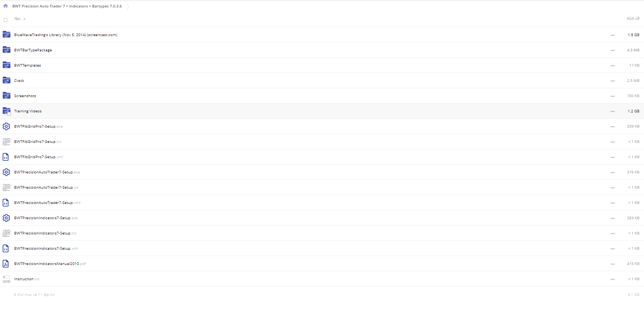Tick the checkbox on Training Videos folder
This screenshot has height=310, width=644.
9,114
